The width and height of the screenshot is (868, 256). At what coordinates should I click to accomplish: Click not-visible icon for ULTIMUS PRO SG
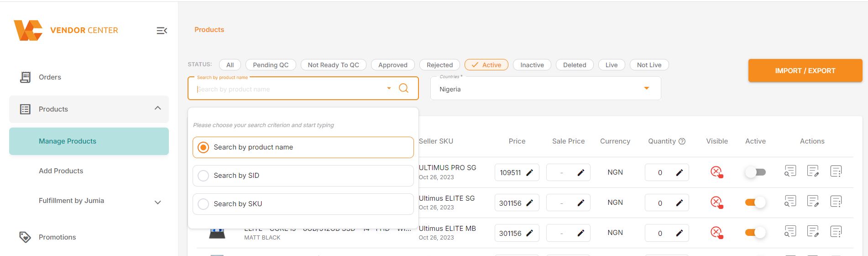(716, 172)
